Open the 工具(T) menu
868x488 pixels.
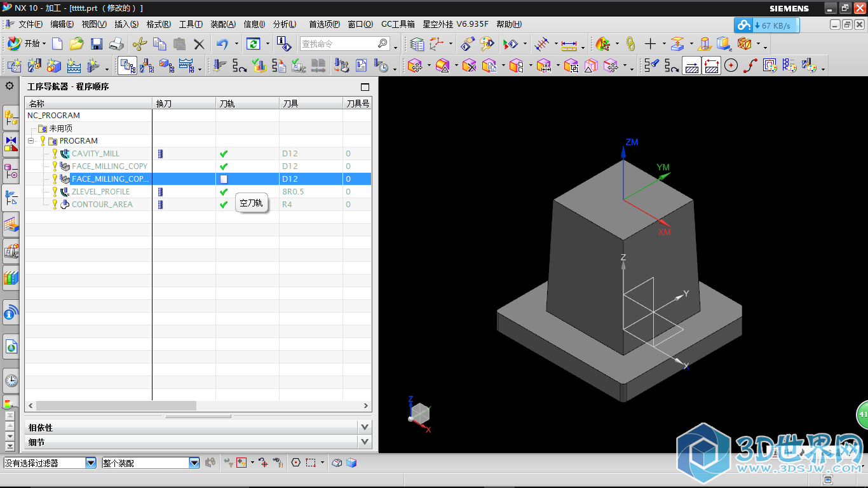[x=191, y=24]
